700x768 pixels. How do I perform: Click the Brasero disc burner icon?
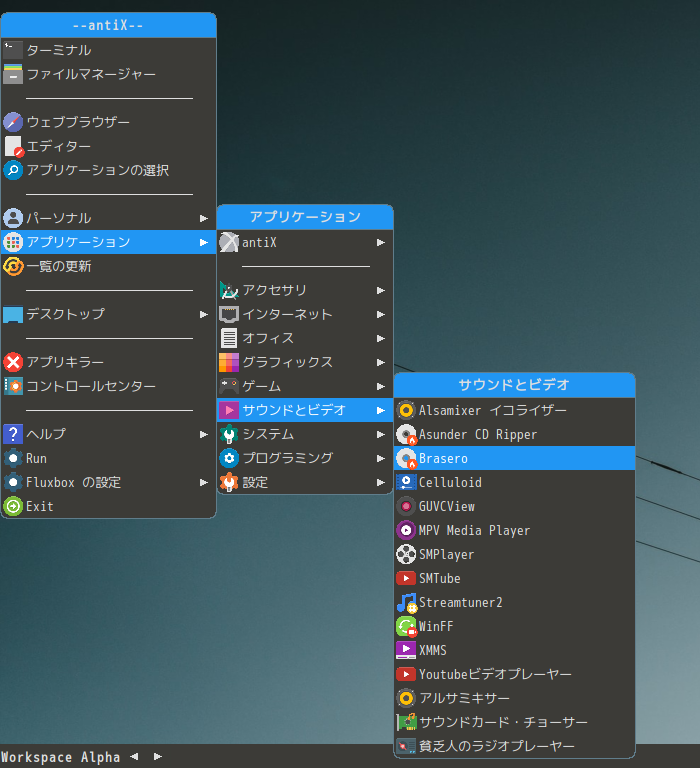[x=406, y=458]
